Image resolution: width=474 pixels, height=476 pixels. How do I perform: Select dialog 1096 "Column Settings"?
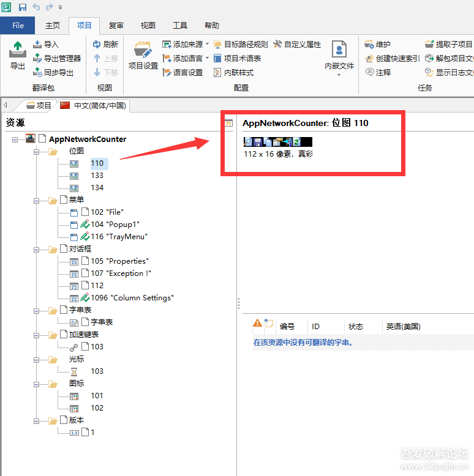(x=132, y=298)
